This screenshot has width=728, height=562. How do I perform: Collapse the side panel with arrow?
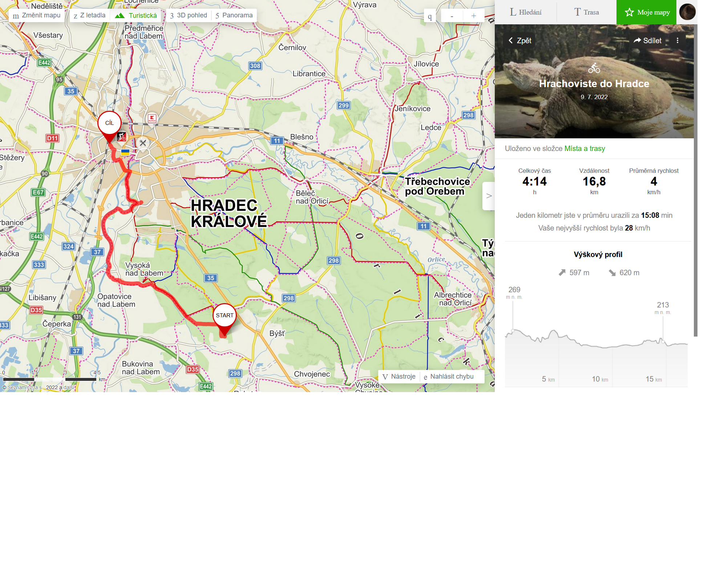(x=489, y=196)
